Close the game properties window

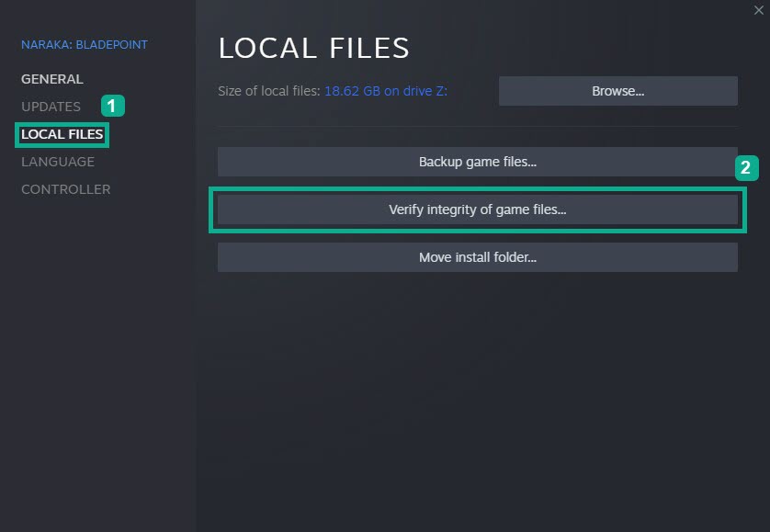click(759, 10)
